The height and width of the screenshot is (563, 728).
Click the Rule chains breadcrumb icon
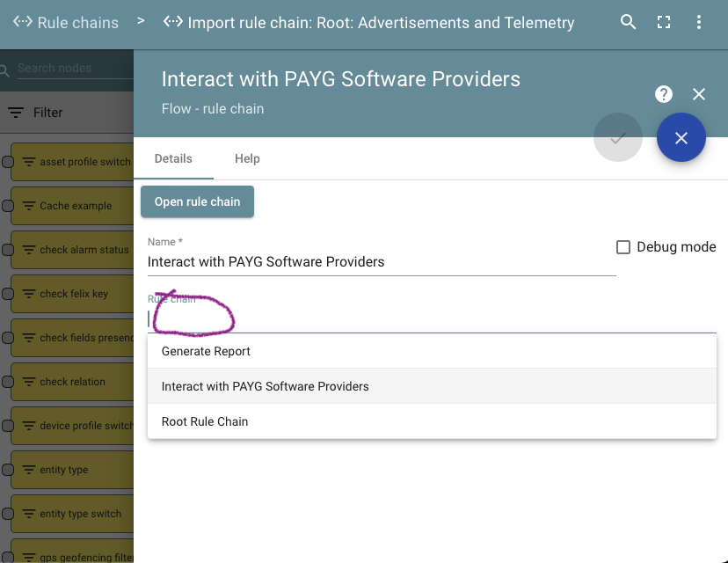click(23, 23)
